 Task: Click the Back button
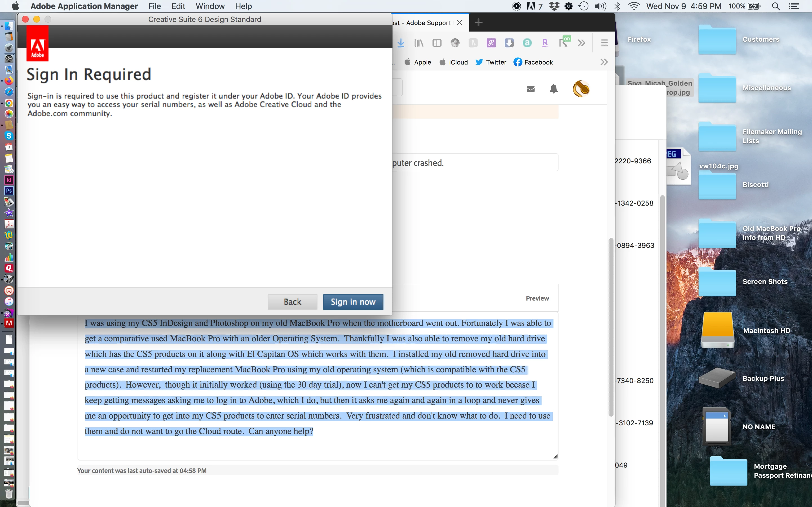pyautogui.click(x=292, y=302)
